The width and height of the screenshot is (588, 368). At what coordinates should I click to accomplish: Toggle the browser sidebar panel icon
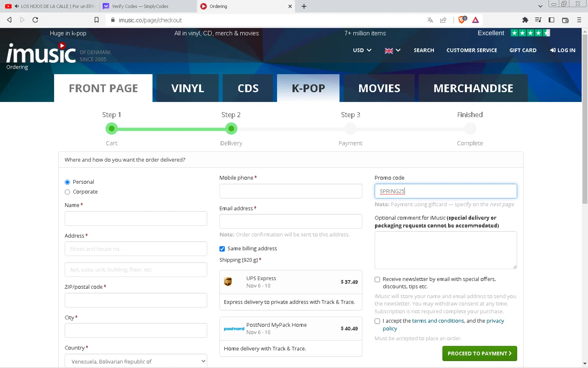pyautogui.click(x=552, y=20)
